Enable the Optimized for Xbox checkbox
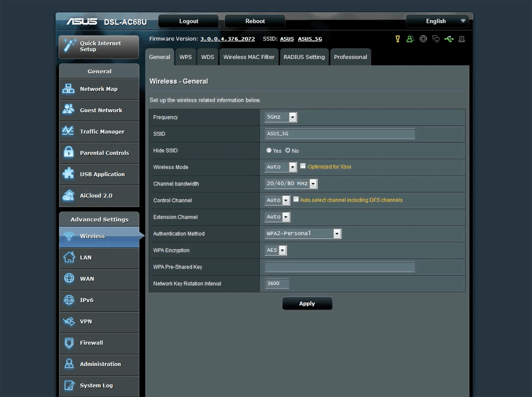 pyautogui.click(x=303, y=166)
